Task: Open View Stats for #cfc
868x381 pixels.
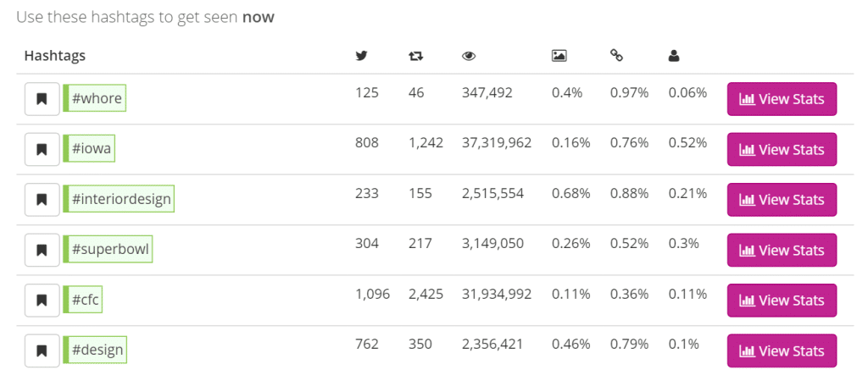Action: pyautogui.click(x=782, y=301)
